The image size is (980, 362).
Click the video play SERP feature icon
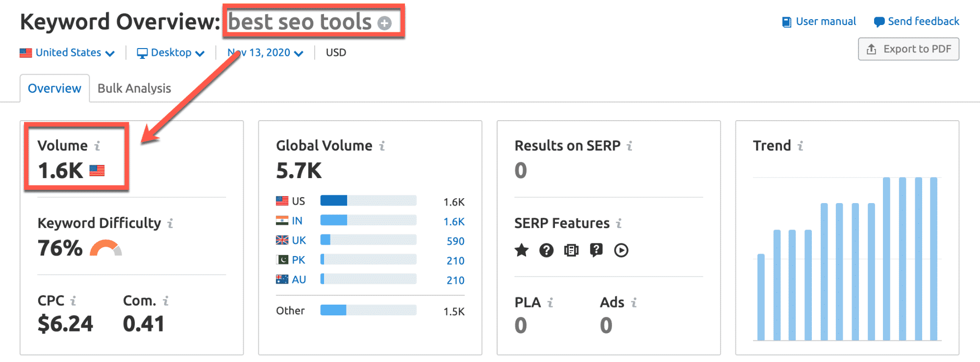pyautogui.click(x=621, y=250)
